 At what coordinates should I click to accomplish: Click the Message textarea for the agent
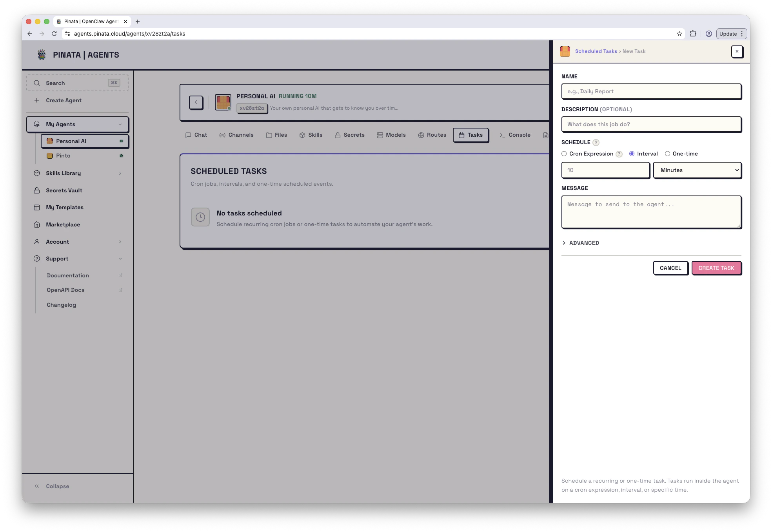651,212
